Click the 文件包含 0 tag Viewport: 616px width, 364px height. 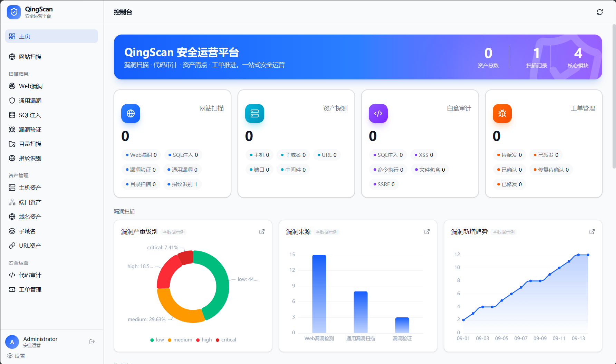pos(430,170)
